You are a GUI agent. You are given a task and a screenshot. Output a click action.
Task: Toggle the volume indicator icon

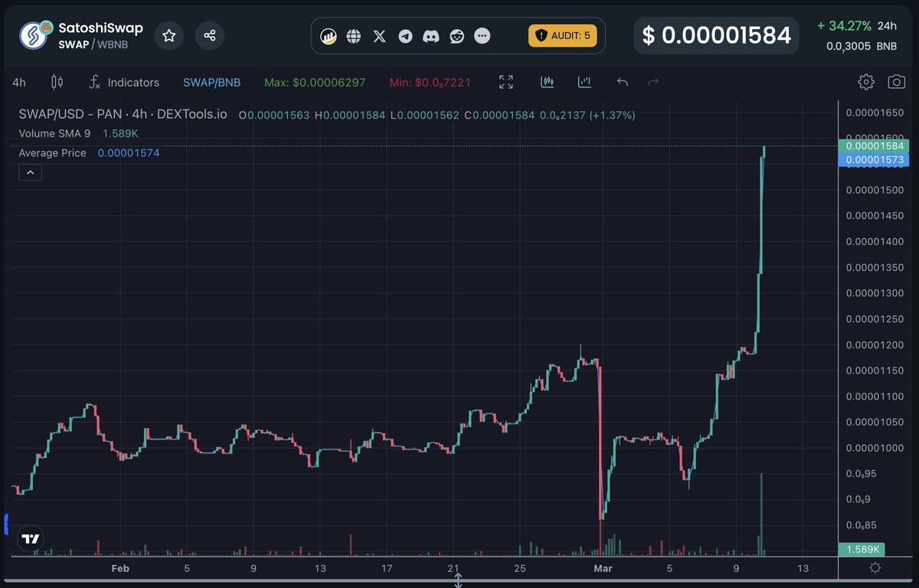click(x=584, y=81)
